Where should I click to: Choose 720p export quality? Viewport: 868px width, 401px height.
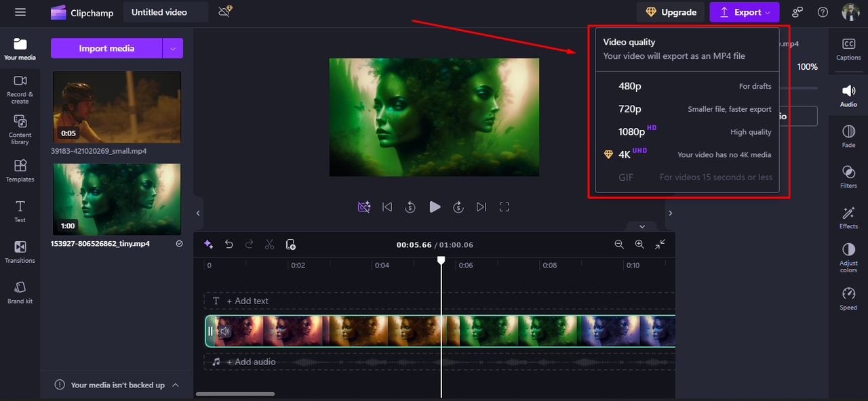[687, 109]
